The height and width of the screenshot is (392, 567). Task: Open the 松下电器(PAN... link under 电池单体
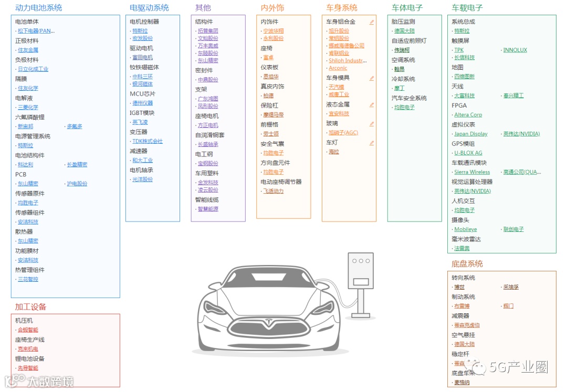point(36,31)
